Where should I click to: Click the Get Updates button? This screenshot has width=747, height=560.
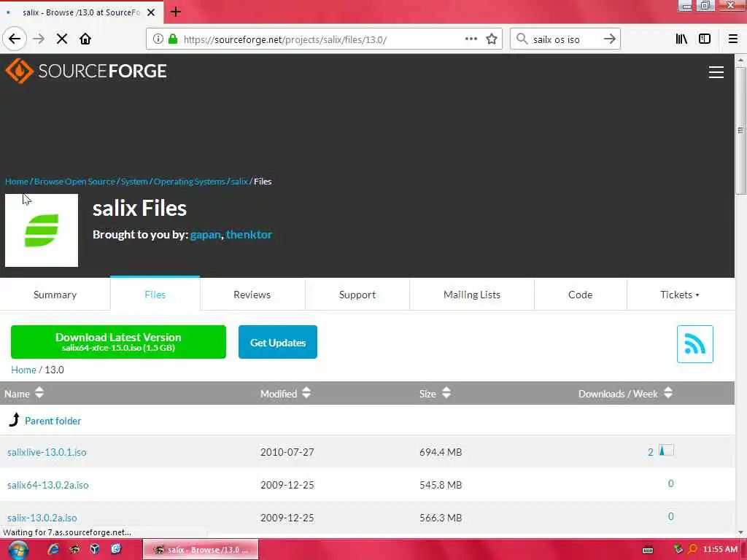pos(278,342)
